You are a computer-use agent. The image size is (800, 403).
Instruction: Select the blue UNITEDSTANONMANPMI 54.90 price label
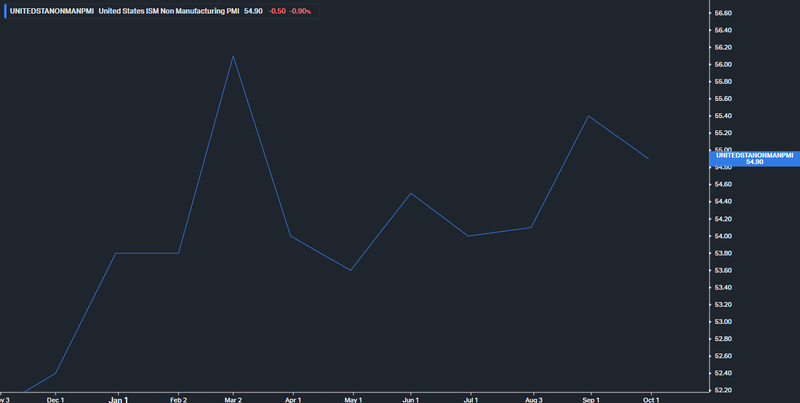[755, 159]
